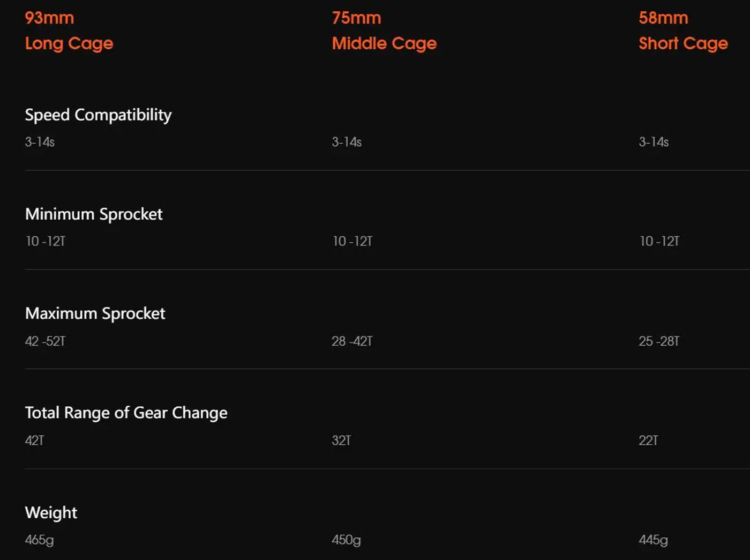Select the 32T total range value
750x560 pixels.
tap(341, 440)
